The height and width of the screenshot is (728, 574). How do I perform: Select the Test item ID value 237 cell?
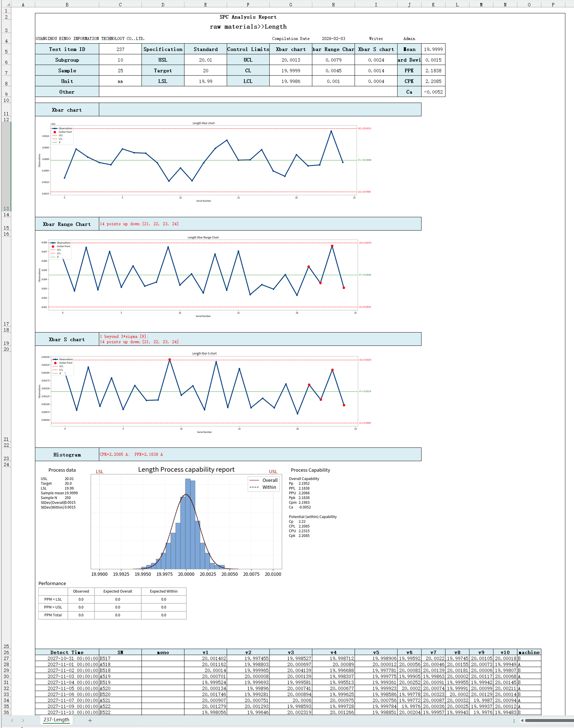(x=120, y=49)
